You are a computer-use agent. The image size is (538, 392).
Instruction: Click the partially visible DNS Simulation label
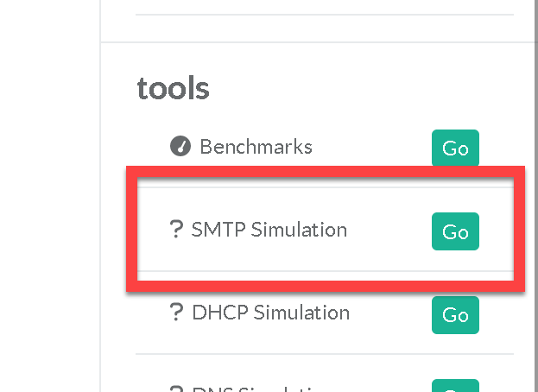click(x=250, y=388)
